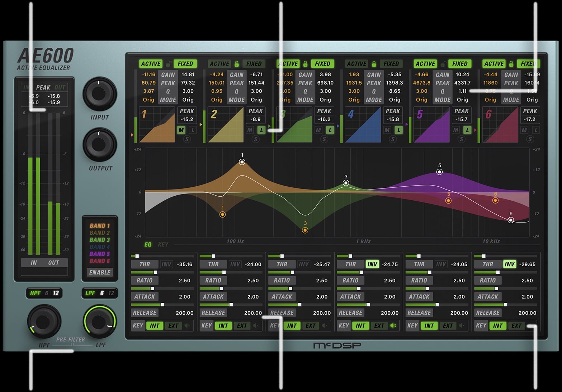Image resolution: width=562 pixels, height=392 pixels.
Task: Turn off INV for band 4 threshold
Action: point(372,264)
